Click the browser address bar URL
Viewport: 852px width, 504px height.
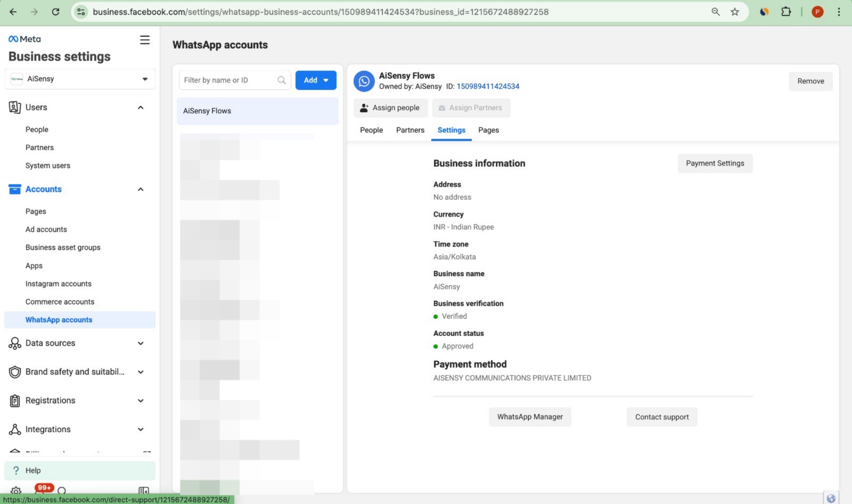pyautogui.click(x=321, y=12)
